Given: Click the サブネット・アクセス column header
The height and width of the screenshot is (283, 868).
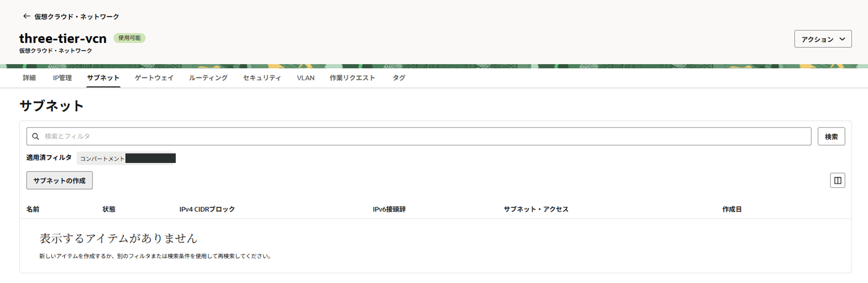Looking at the screenshot, I should point(536,209).
